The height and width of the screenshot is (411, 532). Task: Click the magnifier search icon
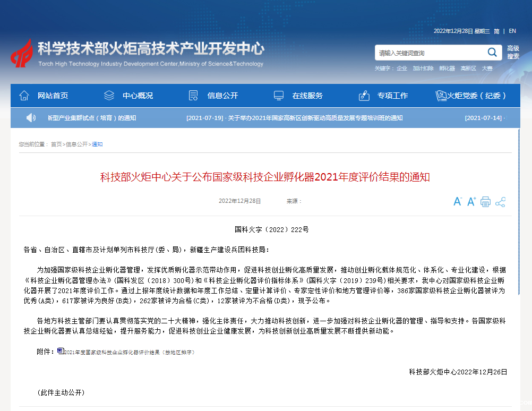click(492, 52)
